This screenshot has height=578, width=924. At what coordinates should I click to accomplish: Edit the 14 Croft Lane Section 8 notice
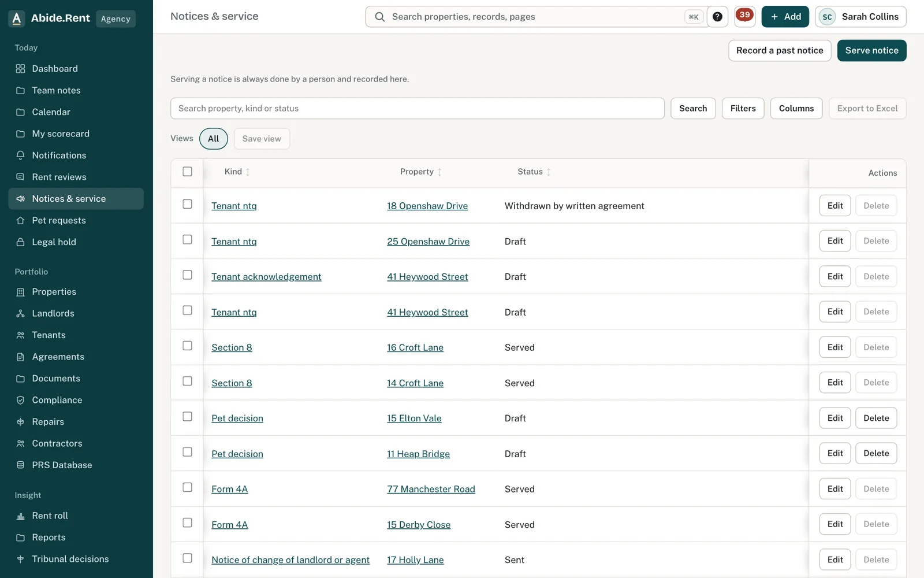pos(835,383)
